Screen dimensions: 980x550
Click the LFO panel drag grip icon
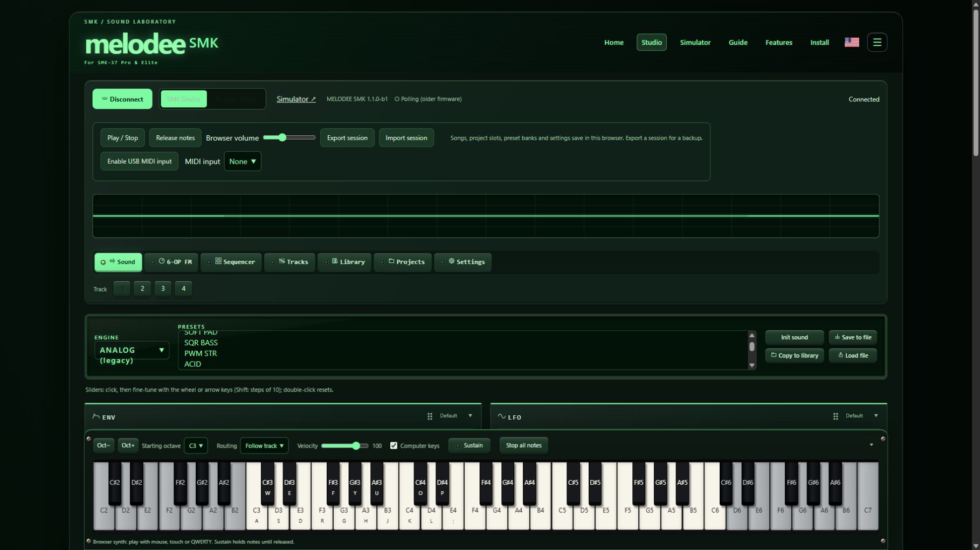coord(836,416)
